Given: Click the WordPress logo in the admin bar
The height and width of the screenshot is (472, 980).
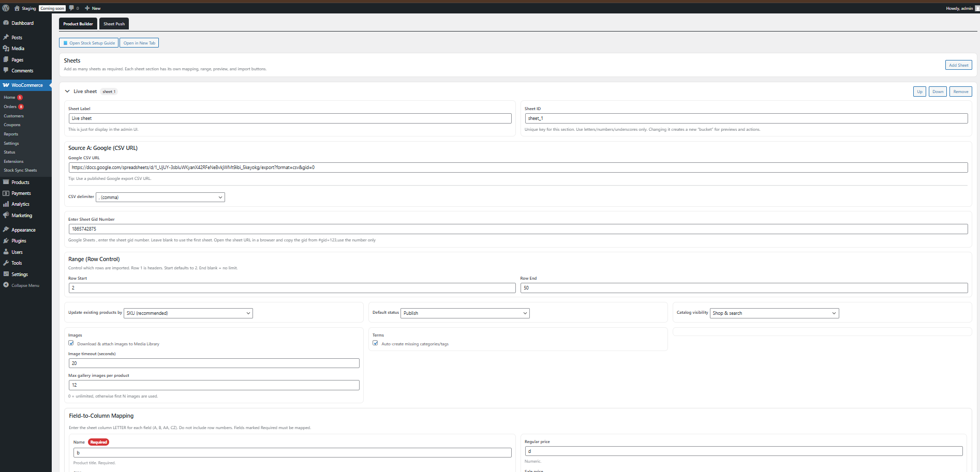Looking at the screenshot, I should click(x=6, y=8).
